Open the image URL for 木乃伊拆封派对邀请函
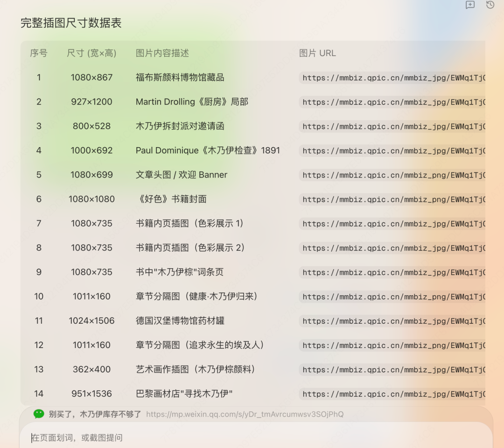Viewport: 504px width, 448px height. [392, 127]
